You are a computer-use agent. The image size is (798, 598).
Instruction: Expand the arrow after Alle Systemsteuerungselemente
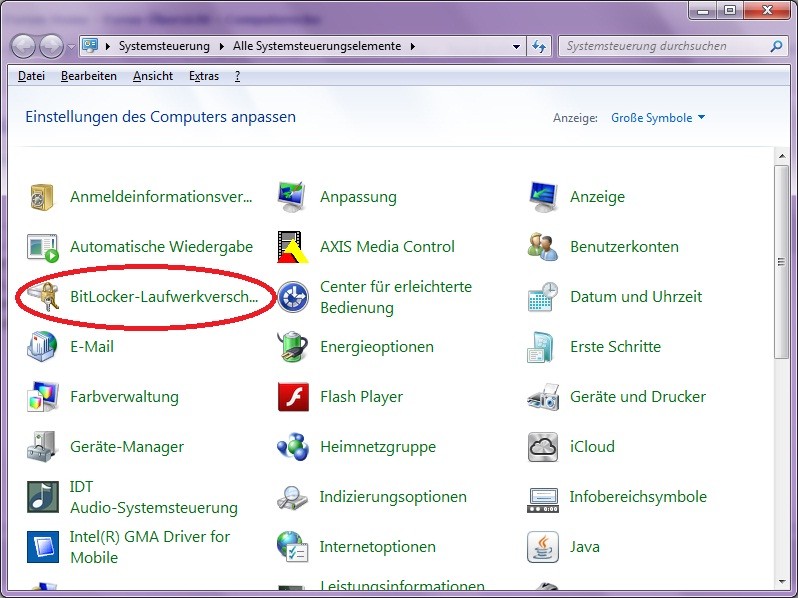412,46
